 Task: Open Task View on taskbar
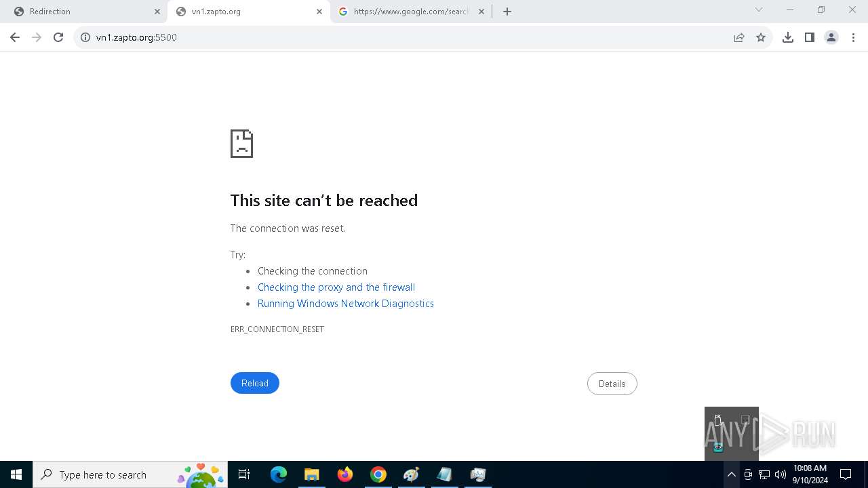tap(244, 474)
